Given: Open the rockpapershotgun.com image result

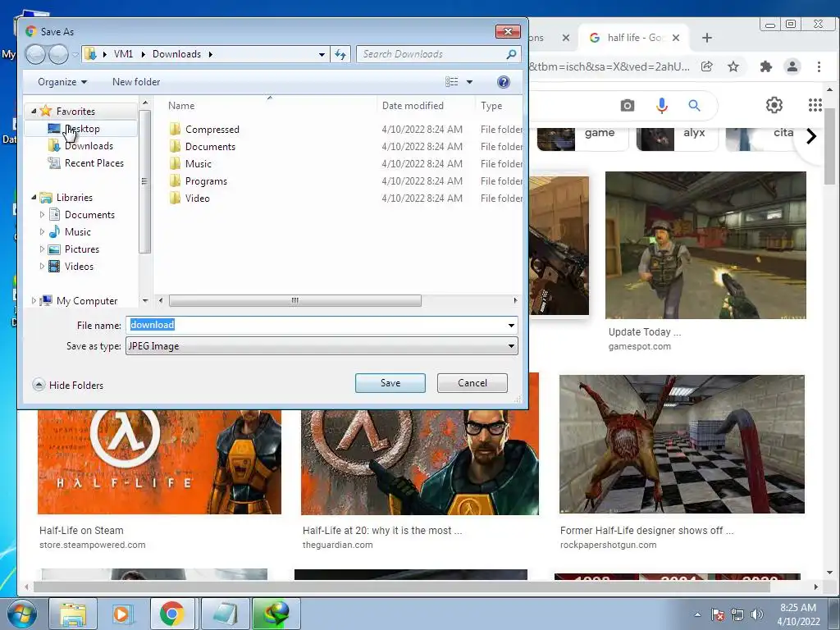Looking at the screenshot, I should [x=682, y=444].
